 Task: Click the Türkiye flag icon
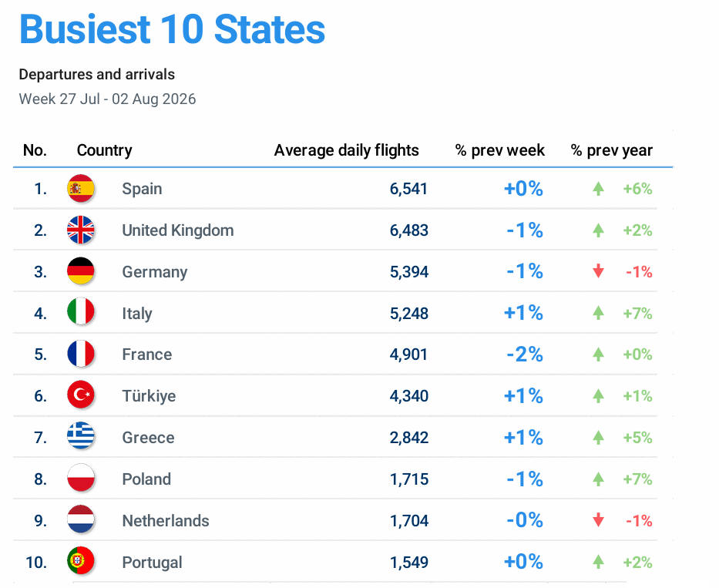(x=81, y=395)
